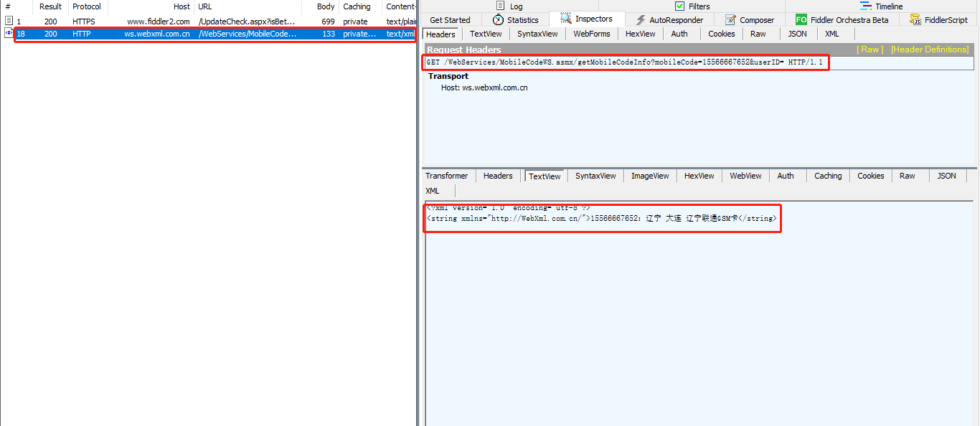Open the response Caching tab

click(828, 176)
